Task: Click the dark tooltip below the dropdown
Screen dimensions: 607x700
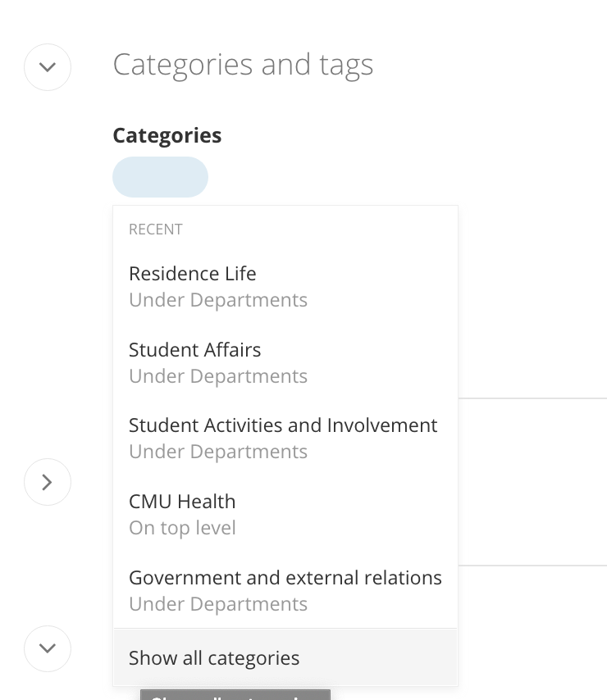Action: pyautogui.click(x=235, y=695)
